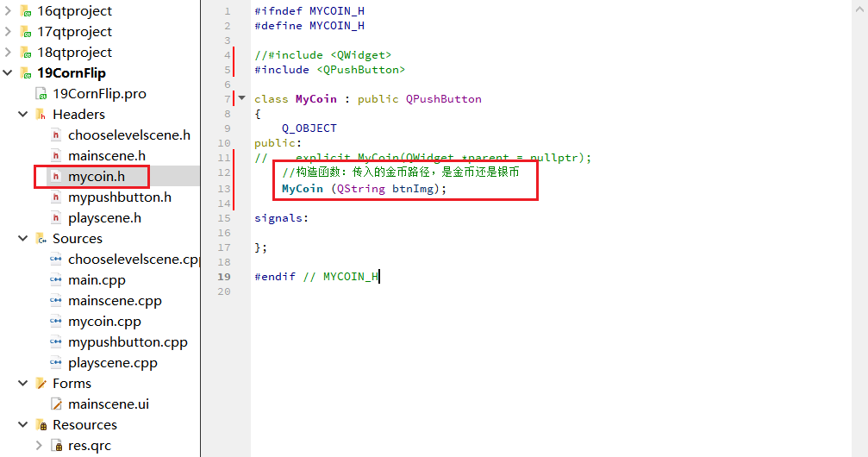Click the mainscene.cpp file icon
The image size is (868, 457).
[56, 300]
